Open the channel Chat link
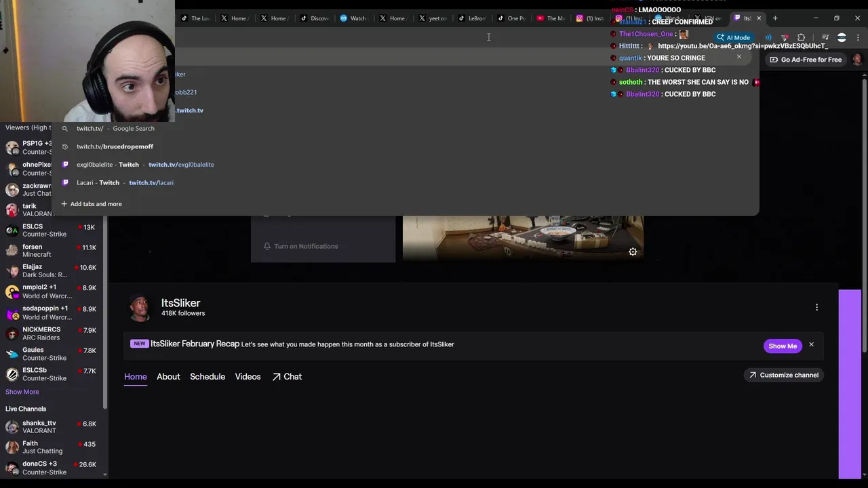Viewport: 868px width, 488px height. [287, 377]
